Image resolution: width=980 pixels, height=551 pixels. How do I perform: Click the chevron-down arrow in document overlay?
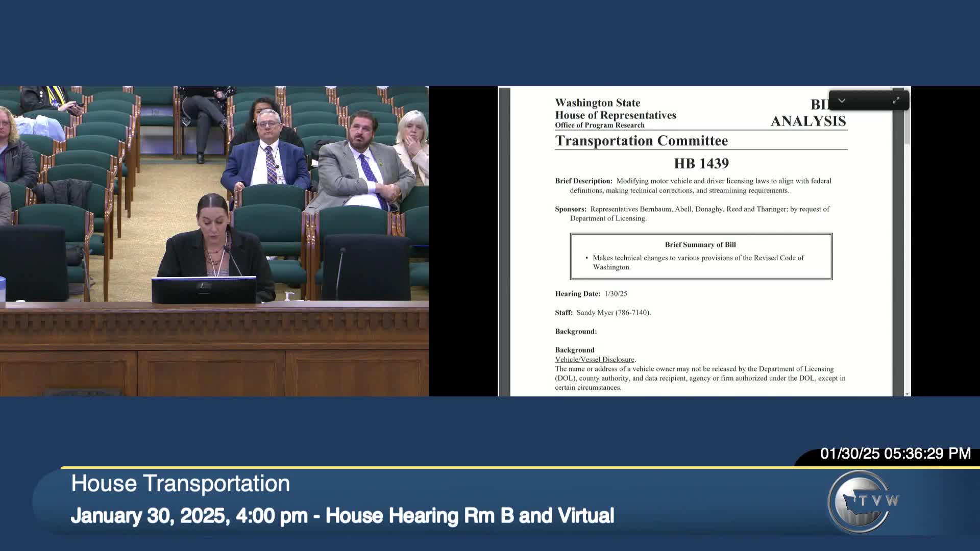(x=842, y=101)
